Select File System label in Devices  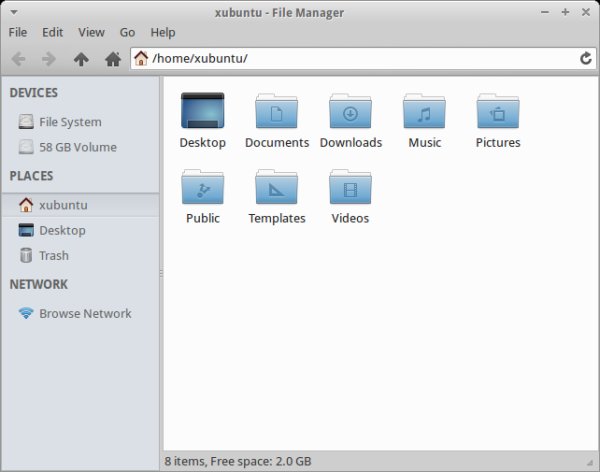click(70, 122)
